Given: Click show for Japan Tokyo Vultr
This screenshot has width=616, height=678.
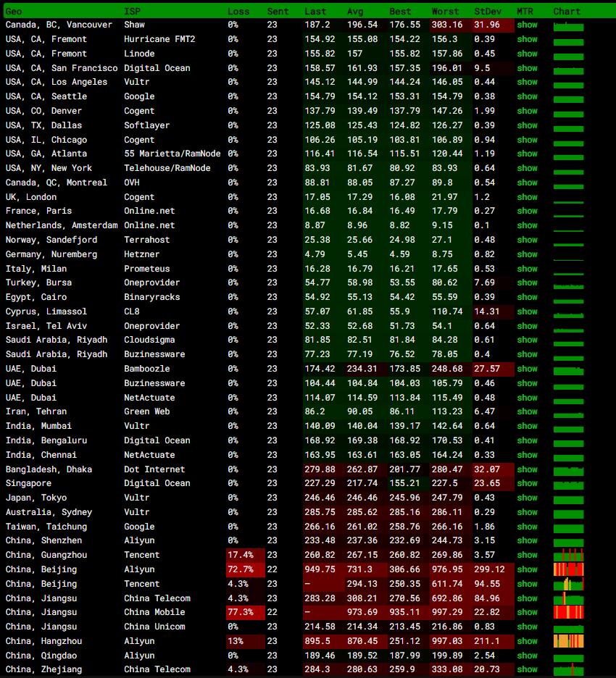Looking at the screenshot, I should click(527, 498).
